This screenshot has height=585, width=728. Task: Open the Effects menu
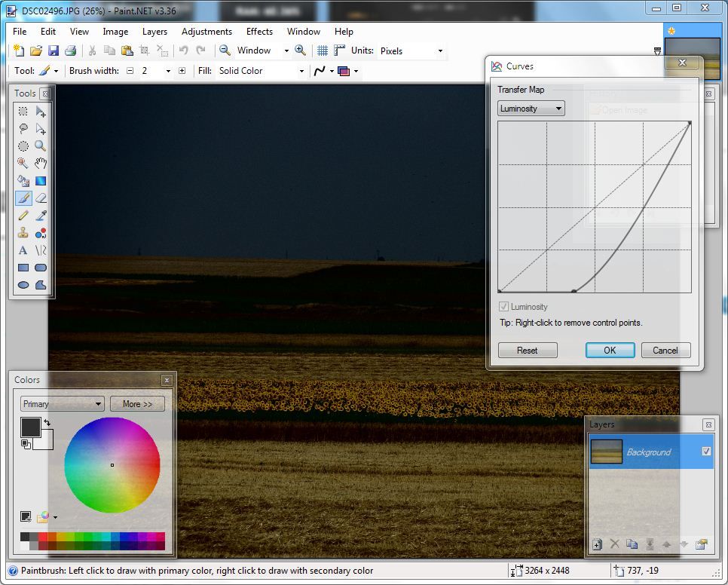tap(259, 32)
